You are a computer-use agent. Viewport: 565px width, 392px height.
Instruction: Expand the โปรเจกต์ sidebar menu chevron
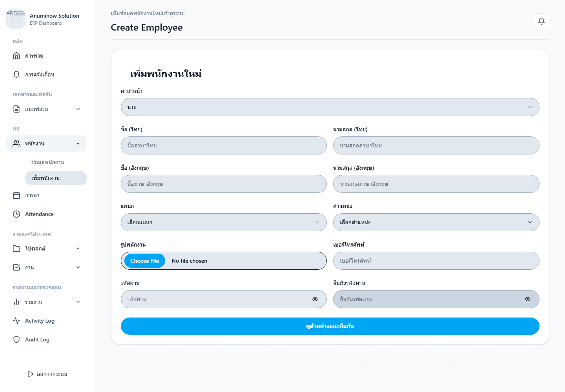coord(78,249)
